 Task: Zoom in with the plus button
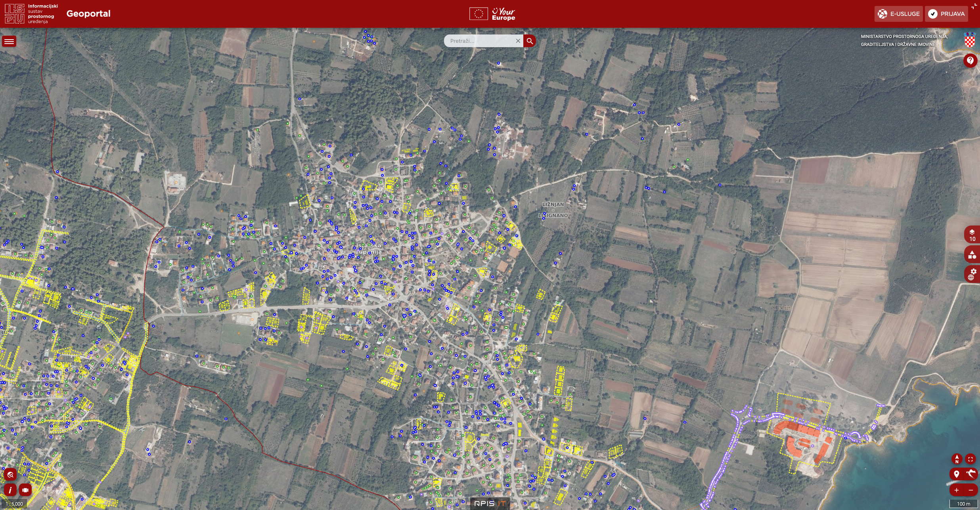tap(956, 490)
